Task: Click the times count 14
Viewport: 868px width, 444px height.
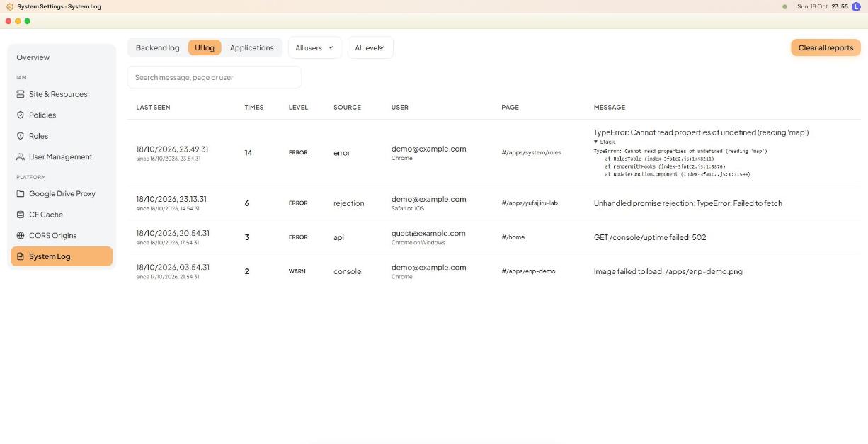Action: tap(249, 153)
